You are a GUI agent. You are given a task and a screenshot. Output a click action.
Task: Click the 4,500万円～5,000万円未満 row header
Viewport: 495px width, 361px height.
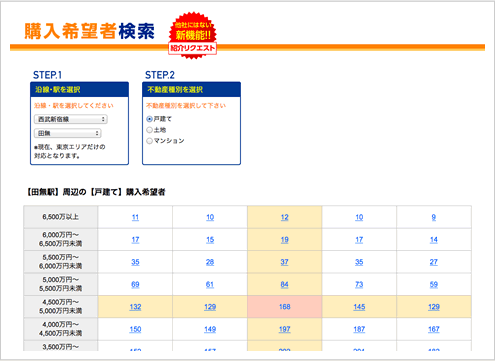[61, 306]
